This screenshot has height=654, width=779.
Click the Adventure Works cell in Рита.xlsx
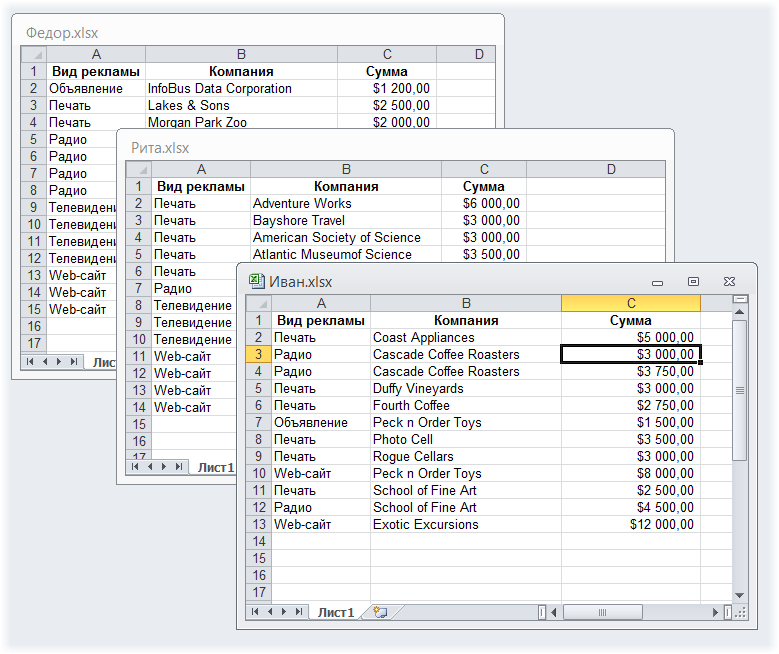[346, 203]
